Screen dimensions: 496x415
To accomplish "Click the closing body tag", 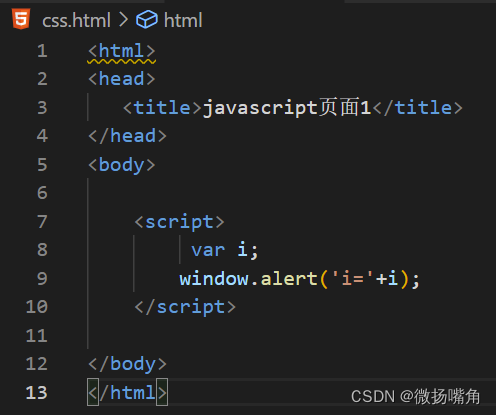I will pos(127,364).
